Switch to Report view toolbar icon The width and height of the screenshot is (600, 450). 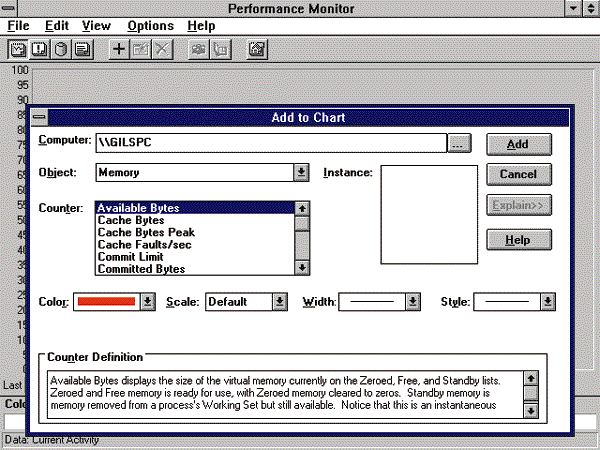click(x=82, y=49)
